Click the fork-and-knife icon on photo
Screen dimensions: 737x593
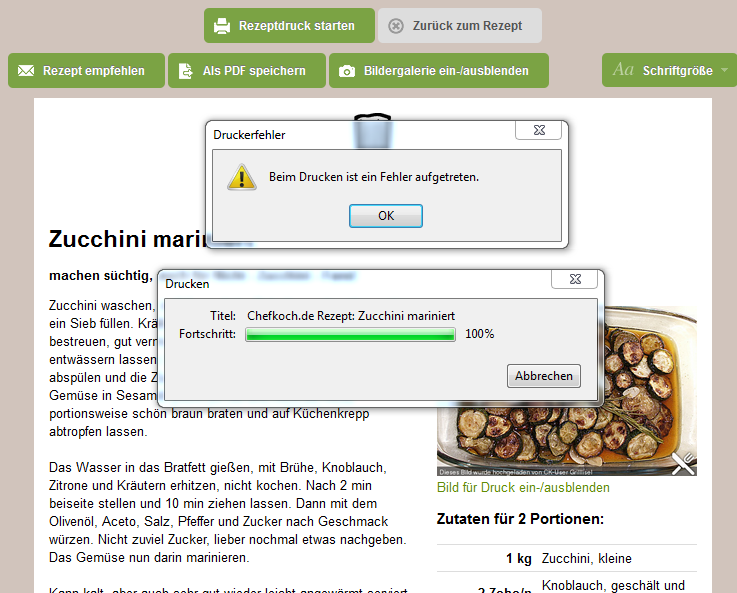683,463
